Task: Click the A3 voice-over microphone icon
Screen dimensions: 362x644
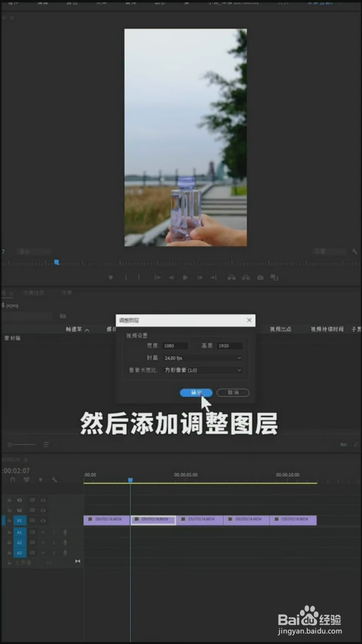Action: click(65, 552)
